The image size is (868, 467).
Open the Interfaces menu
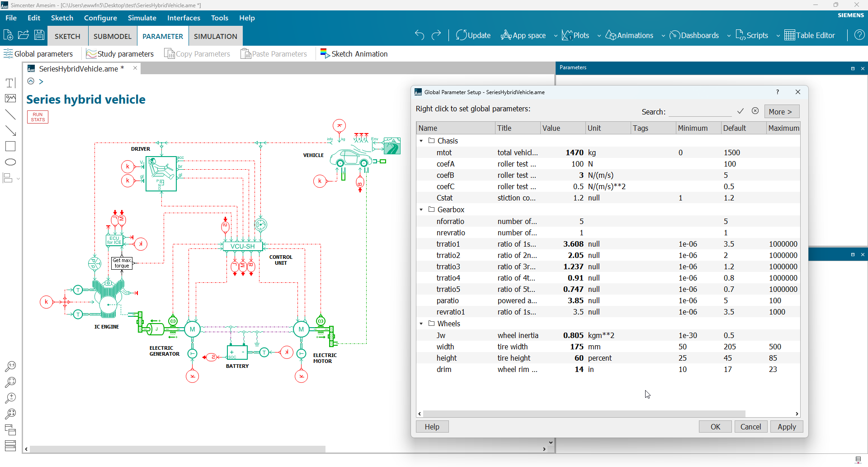[x=184, y=18]
